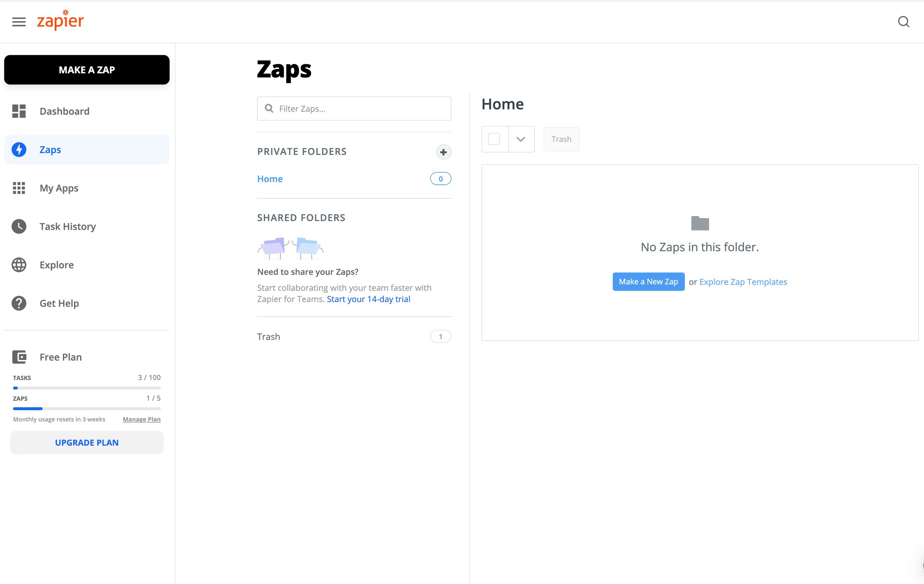924x584 pixels.
Task: Open Explore Zap Templates link
Action: (742, 281)
